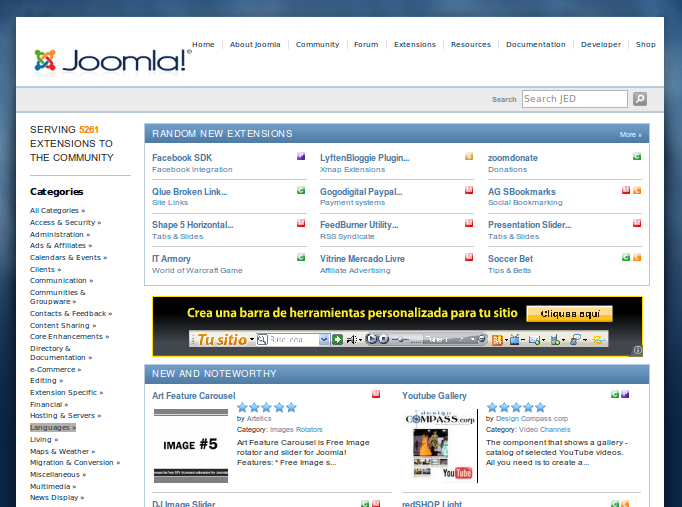This screenshot has width=682, height=507.
Task: Open the Shop menu item
Action: 645,44
